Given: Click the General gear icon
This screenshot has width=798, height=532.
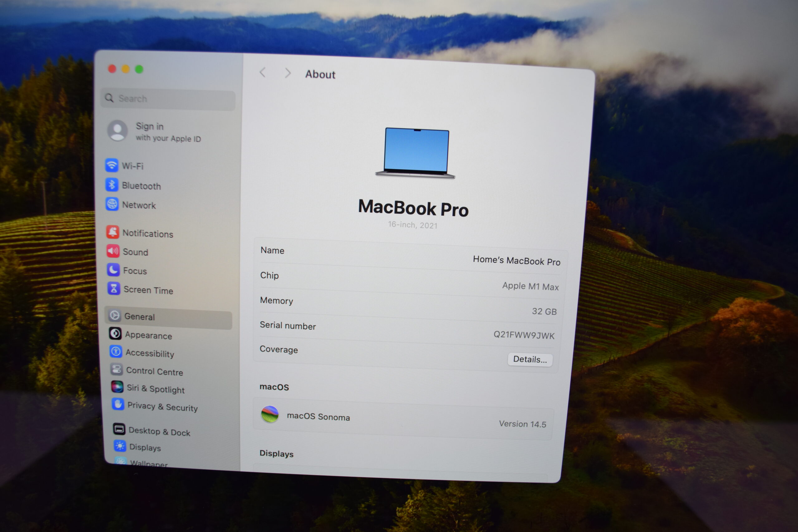Looking at the screenshot, I should click(115, 315).
